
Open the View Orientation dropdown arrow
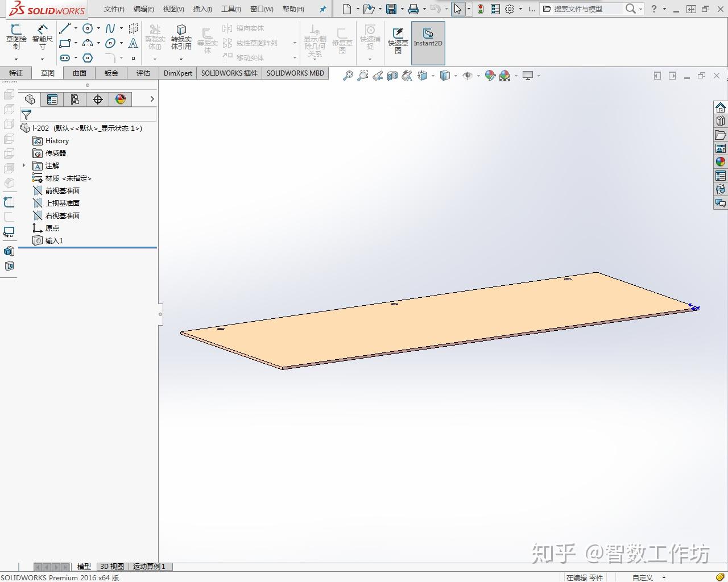tap(432, 75)
